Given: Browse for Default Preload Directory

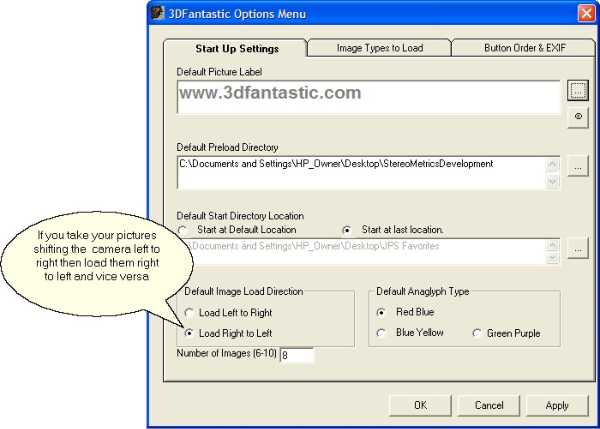Looking at the screenshot, I should tap(577, 166).
